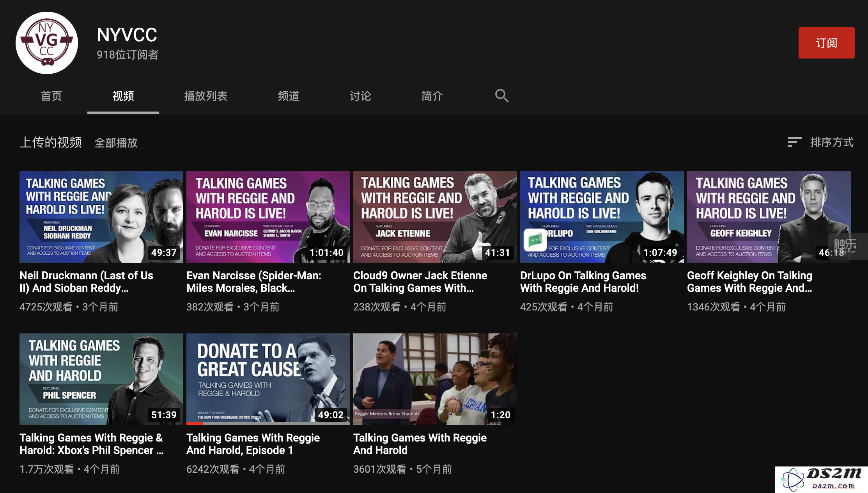Click the 382次观看 view count text
The height and width of the screenshot is (493, 868).
coord(210,307)
